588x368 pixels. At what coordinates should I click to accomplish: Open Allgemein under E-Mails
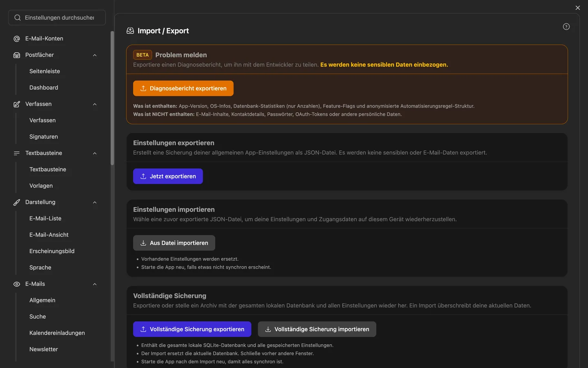tap(42, 300)
